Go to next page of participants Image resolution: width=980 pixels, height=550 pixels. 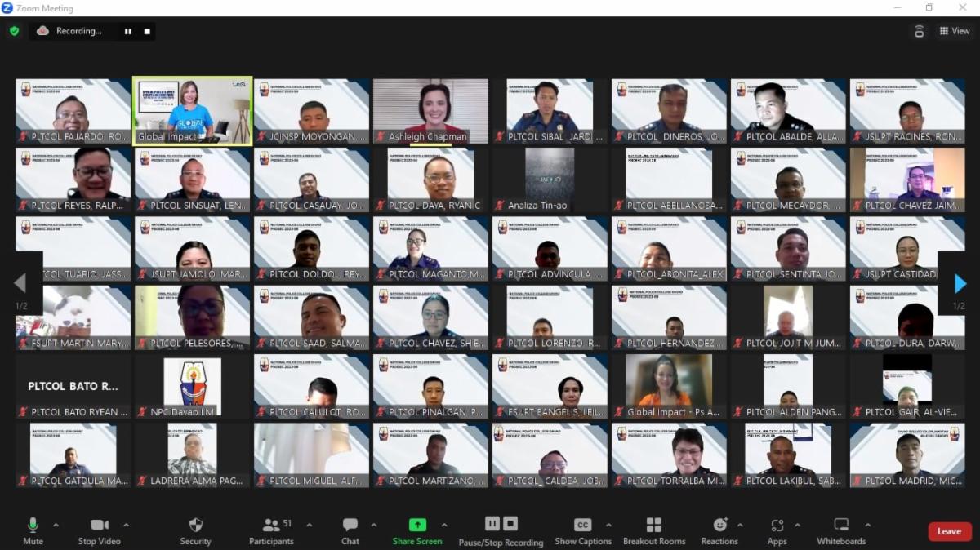pos(960,283)
